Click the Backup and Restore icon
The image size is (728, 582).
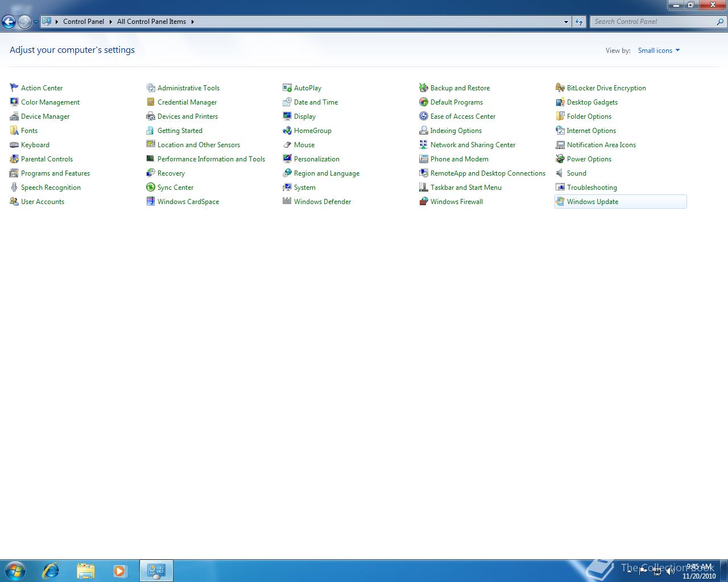pos(424,88)
